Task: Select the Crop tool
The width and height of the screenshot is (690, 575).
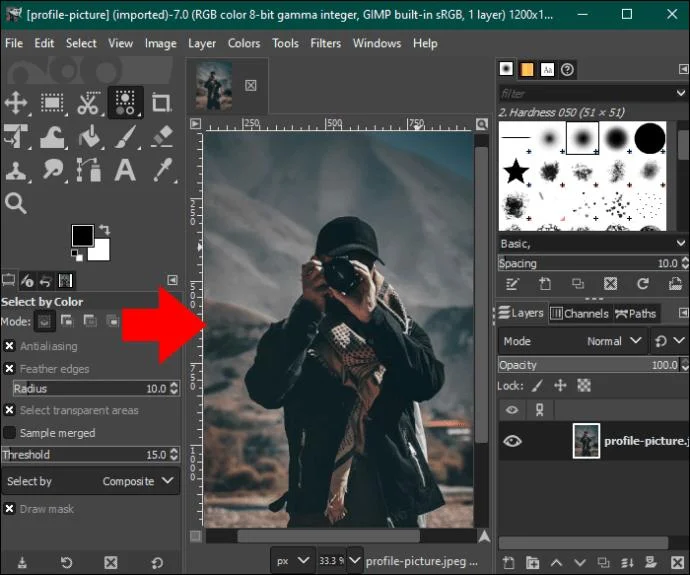Action: (x=161, y=103)
